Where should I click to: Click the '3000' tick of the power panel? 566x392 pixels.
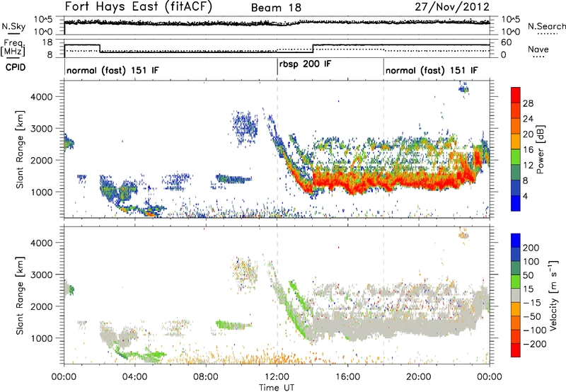pyautogui.click(x=41, y=128)
